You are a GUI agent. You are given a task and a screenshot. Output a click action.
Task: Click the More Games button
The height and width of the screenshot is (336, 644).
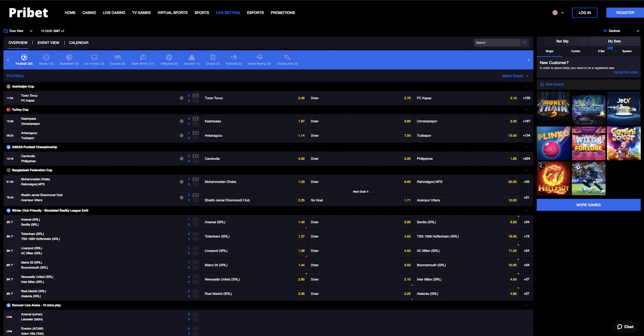click(588, 205)
